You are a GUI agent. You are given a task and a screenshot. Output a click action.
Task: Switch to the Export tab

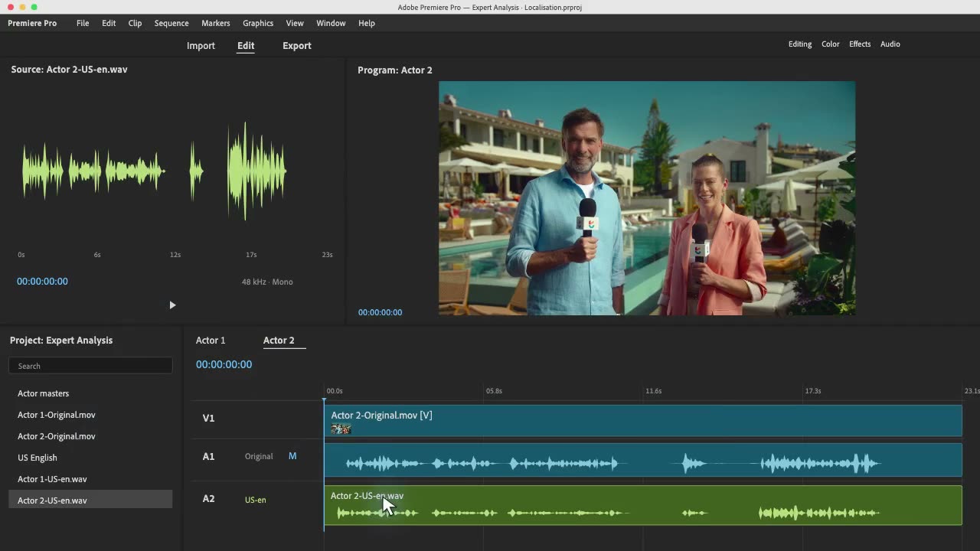point(297,46)
